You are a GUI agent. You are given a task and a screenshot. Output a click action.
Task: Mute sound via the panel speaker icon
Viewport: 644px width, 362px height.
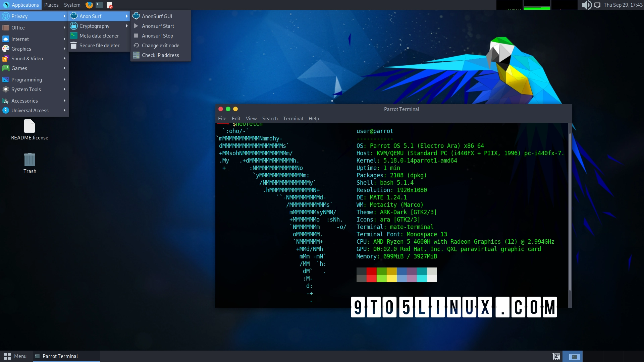(587, 5)
